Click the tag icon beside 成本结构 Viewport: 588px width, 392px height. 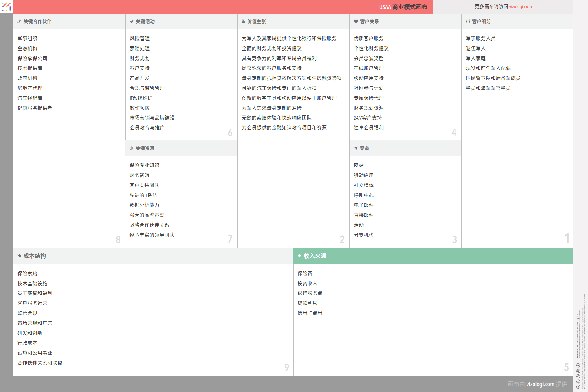pos(19,256)
